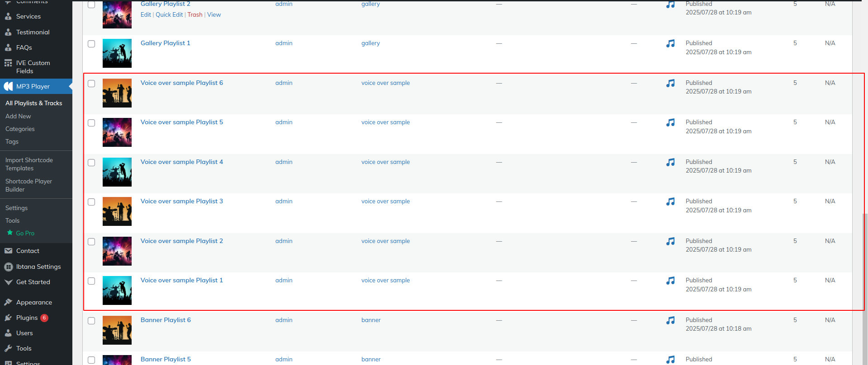Screen dimensions: 868x365
Task: Click music note icon for Gallery Playlist 1
Action: tap(670, 43)
